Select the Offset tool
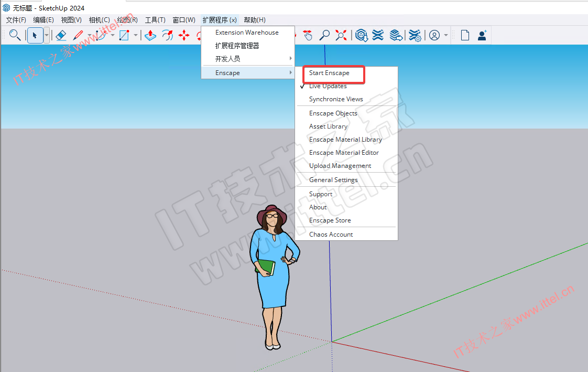Image resolution: width=588 pixels, height=372 pixels. tap(167, 35)
